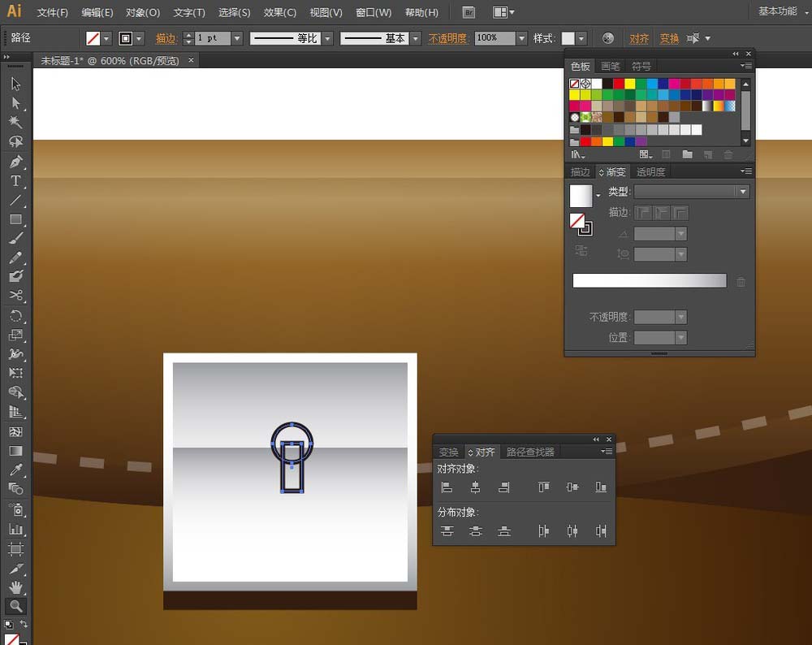Open swatches panel flyout menu

745,66
